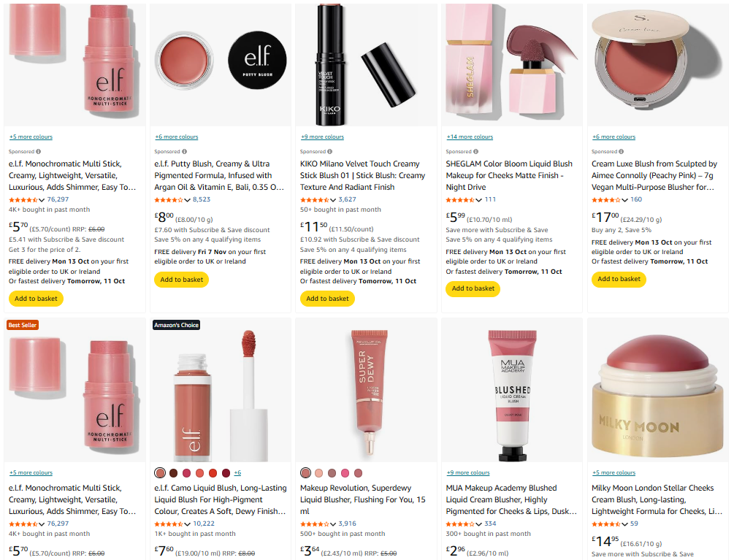Add Cream Luxe Blush to basket
The height and width of the screenshot is (560, 734).
click(x=619, y=280)
